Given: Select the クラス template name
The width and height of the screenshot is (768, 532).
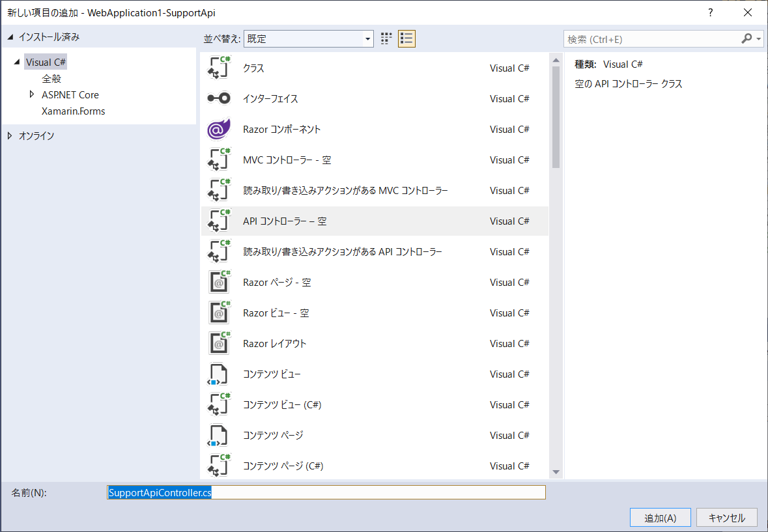Looking at the screenshot, I should pyautogui.click(x=253, y=68).
